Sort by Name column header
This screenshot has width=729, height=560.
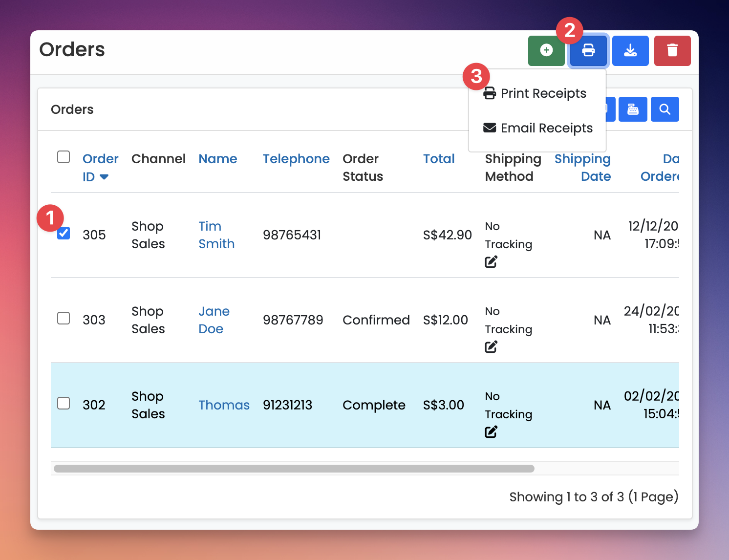217,159
